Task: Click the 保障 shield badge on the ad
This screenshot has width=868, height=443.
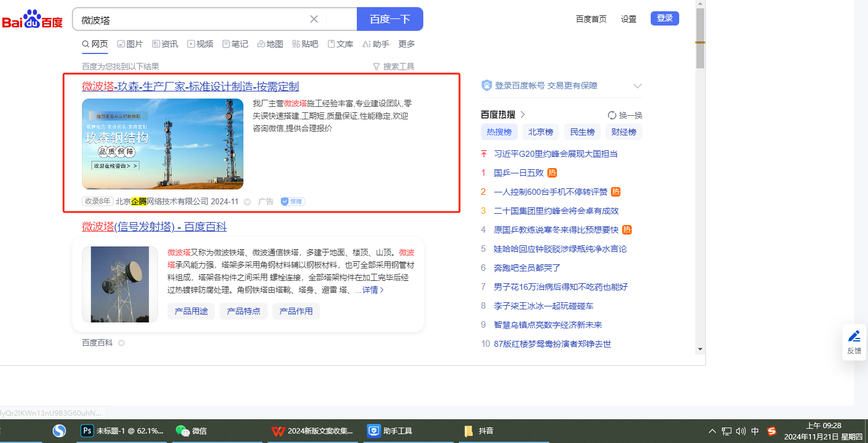Action: point(293,201)
